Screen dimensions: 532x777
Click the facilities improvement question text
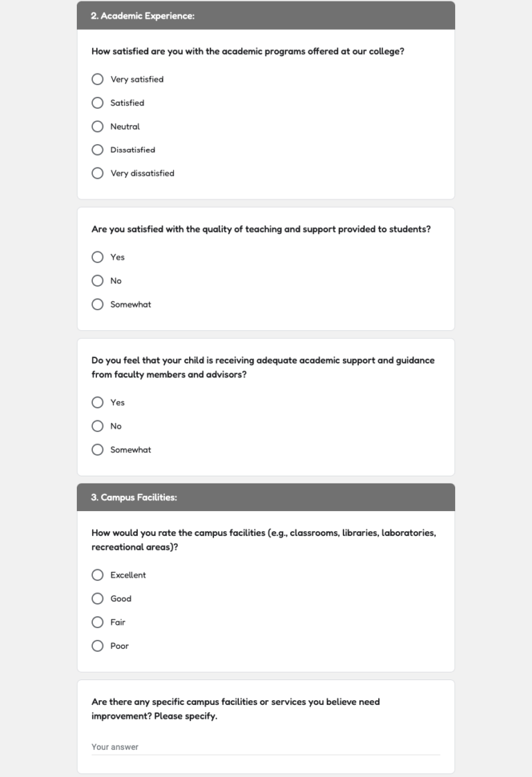[x=236, y=708]
